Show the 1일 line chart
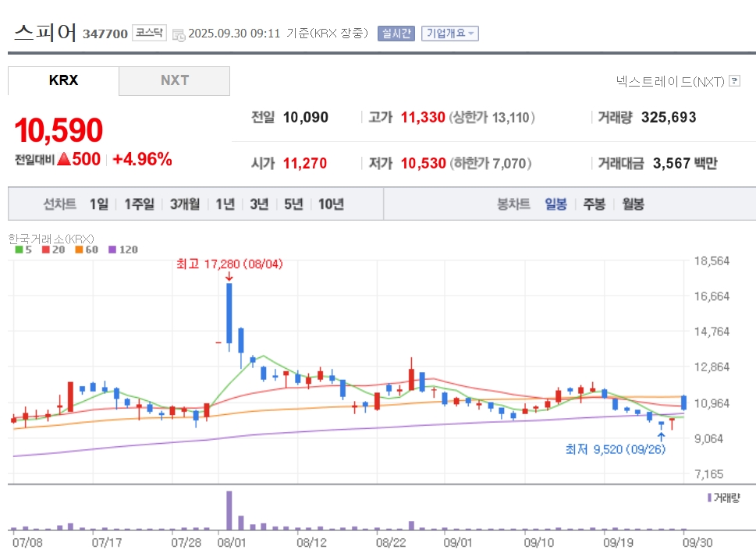 (x=99, y=204)
